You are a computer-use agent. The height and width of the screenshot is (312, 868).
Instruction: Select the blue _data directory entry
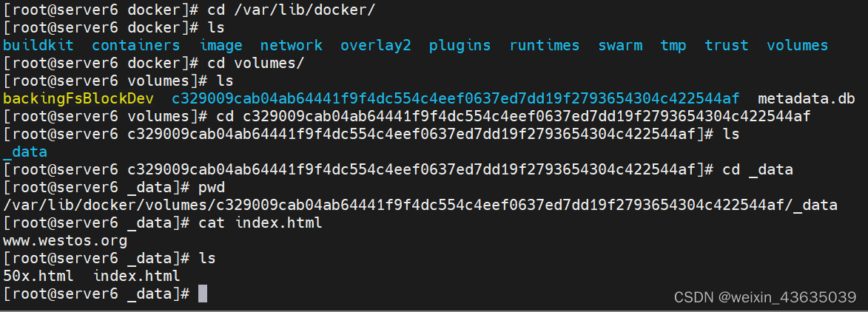point(25,152)
